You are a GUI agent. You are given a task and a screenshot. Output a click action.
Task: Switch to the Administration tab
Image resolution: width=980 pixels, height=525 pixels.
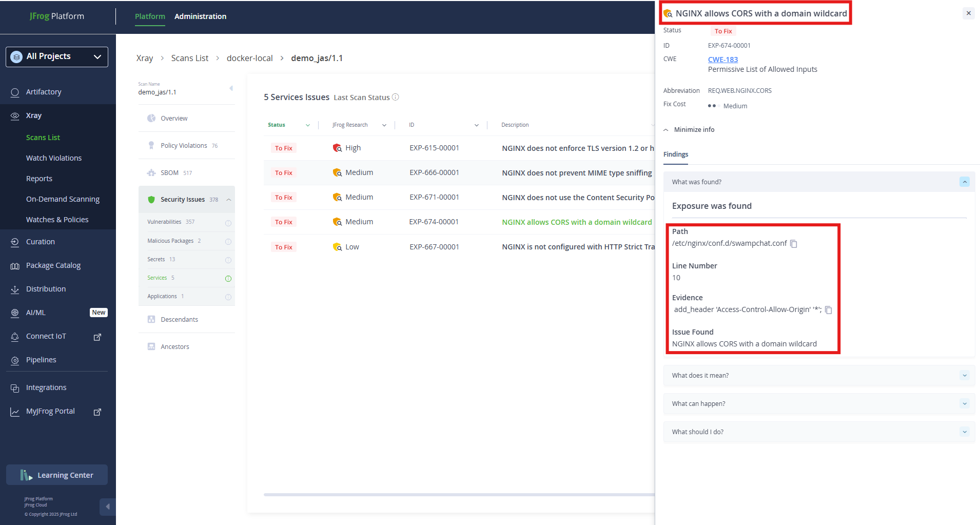[200, 16]
